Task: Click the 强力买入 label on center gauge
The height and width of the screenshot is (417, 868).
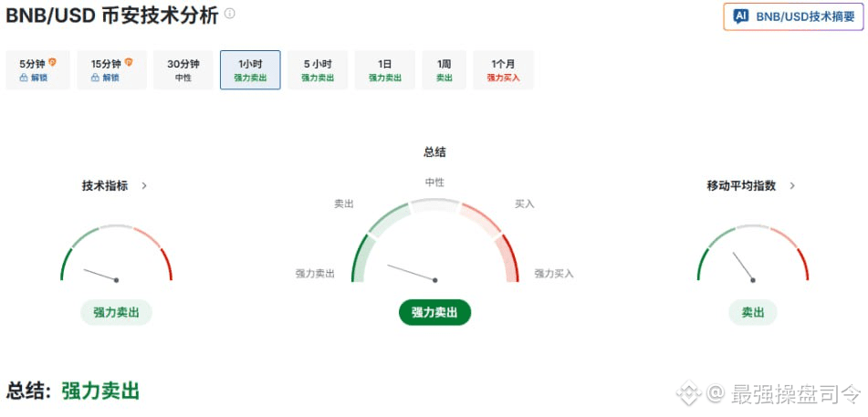Action: pos(554,274)
